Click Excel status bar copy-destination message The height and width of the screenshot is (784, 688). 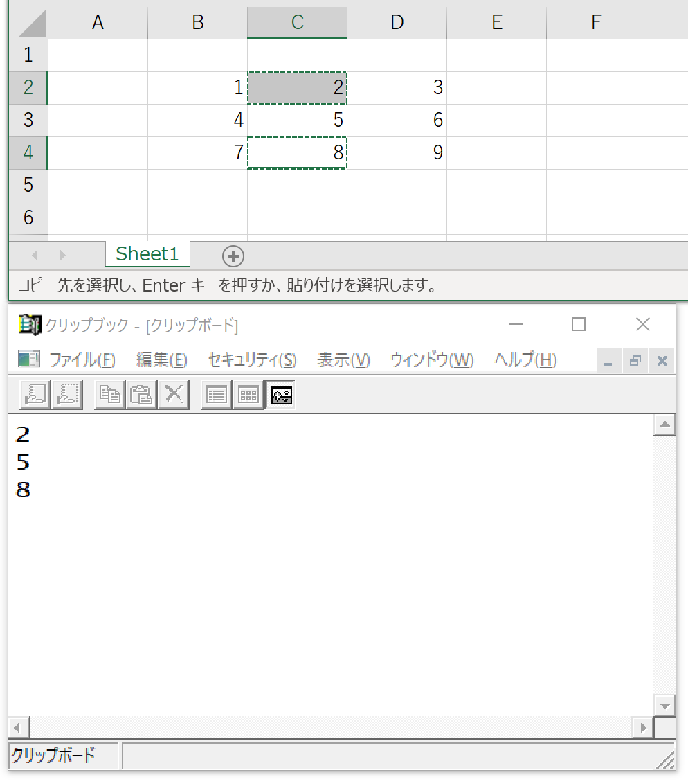pos(228,285)
